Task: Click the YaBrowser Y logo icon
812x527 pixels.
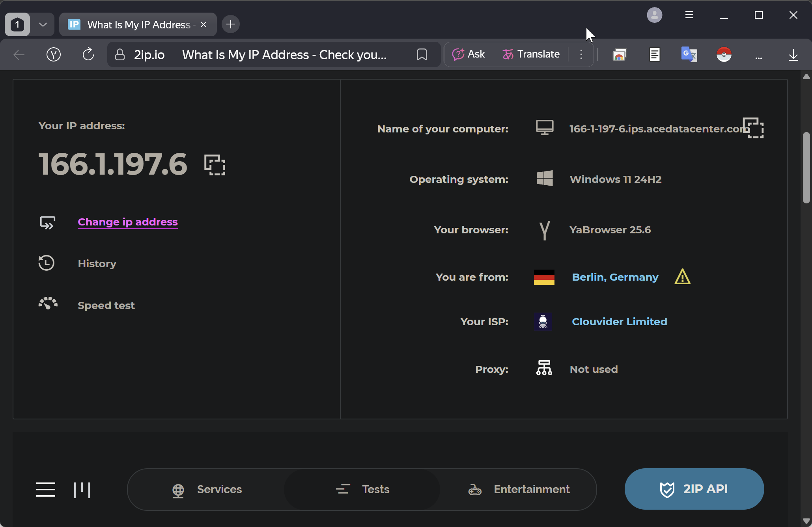Action: (x=545, y=230)
